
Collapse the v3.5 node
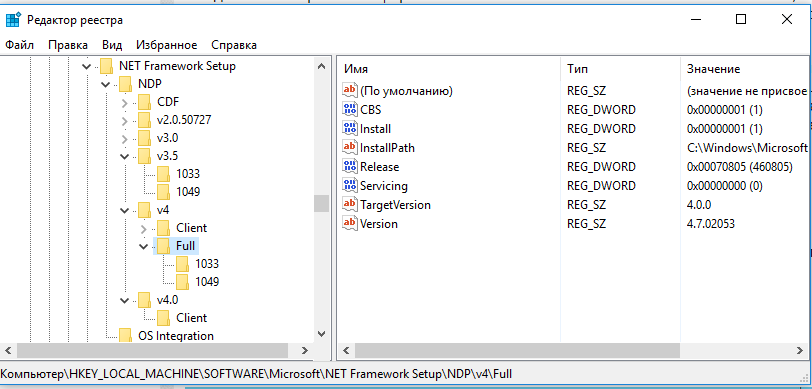click(x=124, y=156)
